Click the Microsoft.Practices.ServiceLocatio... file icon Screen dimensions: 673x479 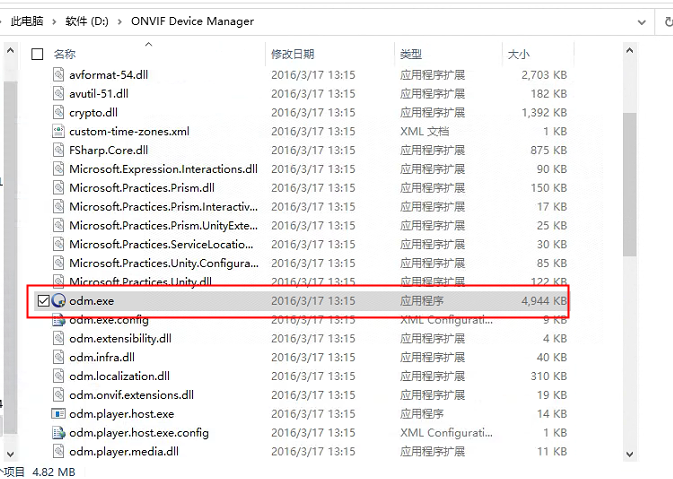click(58, 244)
